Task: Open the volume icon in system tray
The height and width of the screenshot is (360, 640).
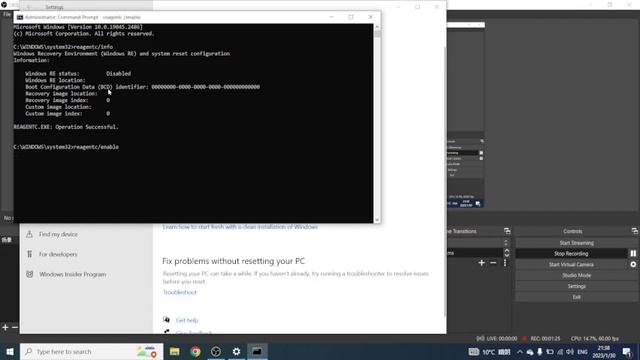Action: [x=570, y=352]
